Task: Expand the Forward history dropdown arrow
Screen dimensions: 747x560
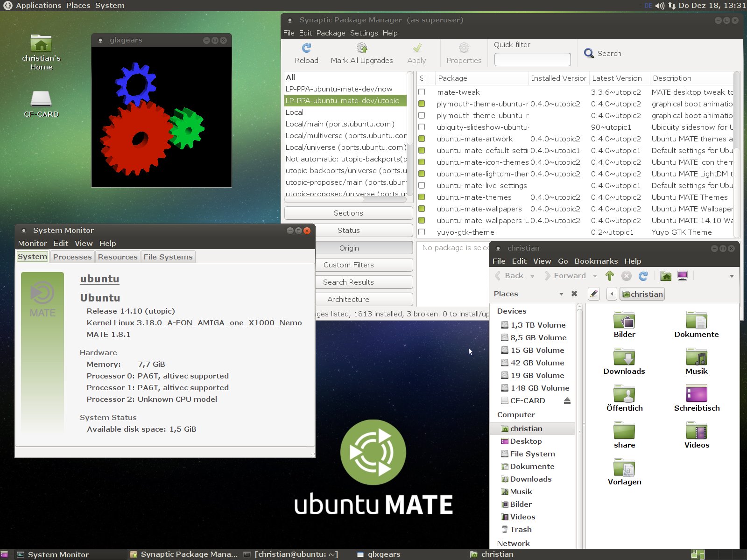Action: (595, 276)
